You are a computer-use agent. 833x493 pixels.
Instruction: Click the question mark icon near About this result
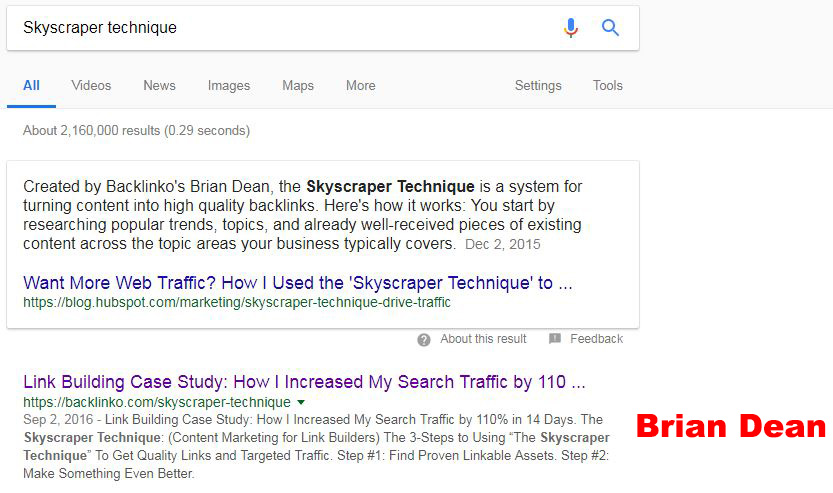[x=423, y=339]
